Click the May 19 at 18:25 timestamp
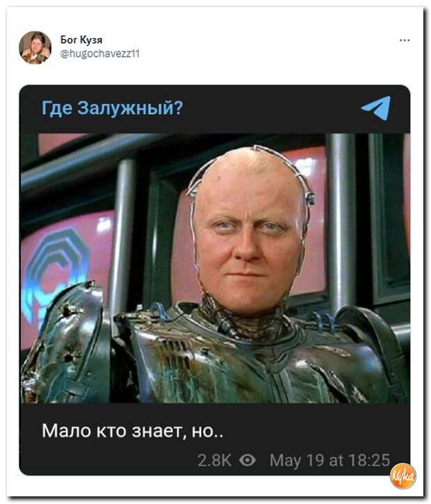Image resolution: width=431 pixels, height=504 pixels. (x=330, y=460)
